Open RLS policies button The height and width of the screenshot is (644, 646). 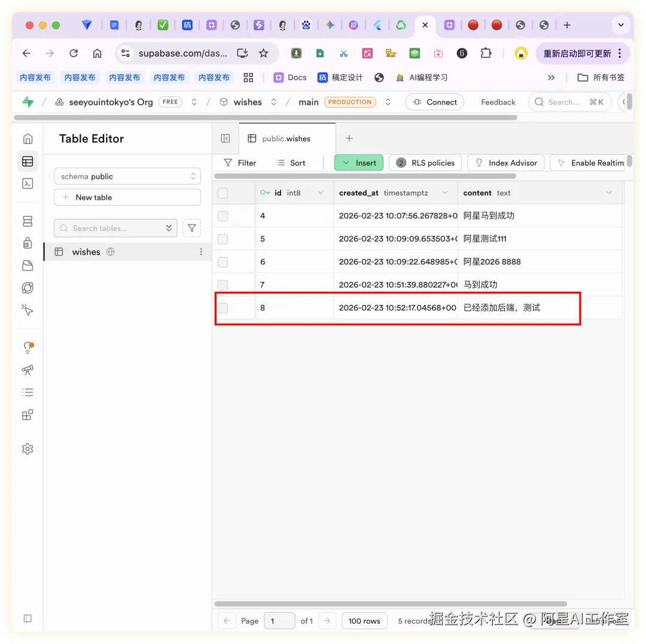(425, 163)
